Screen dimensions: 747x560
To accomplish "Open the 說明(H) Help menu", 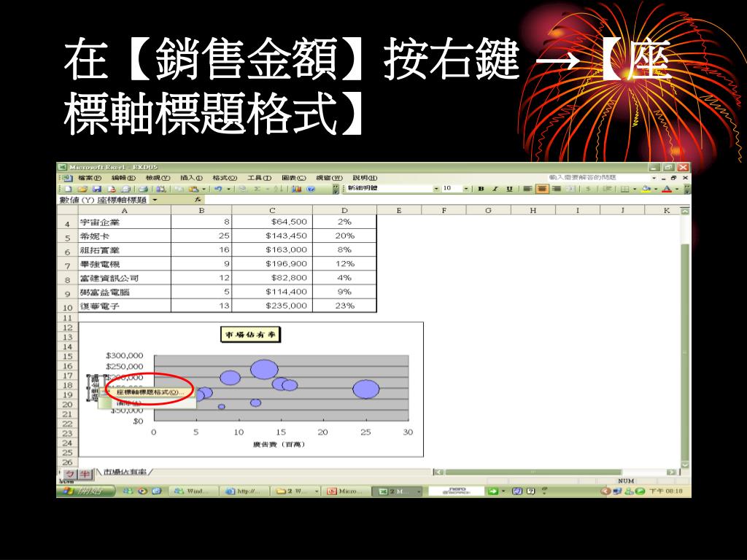I will (x=365, y=178).
